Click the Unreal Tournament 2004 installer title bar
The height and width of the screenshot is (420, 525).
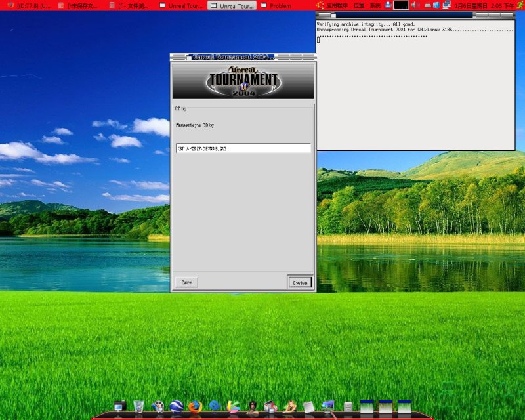pos(243,57)
